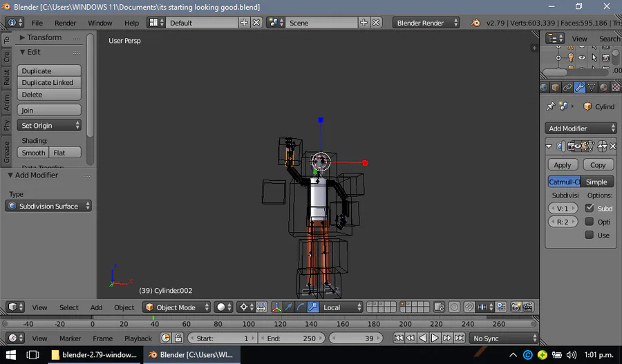Enable the Subd checkbox under Options
Image resolution: width=622 pixels, height=364 pixels.
pyautogui.click(x=590, y=208)
